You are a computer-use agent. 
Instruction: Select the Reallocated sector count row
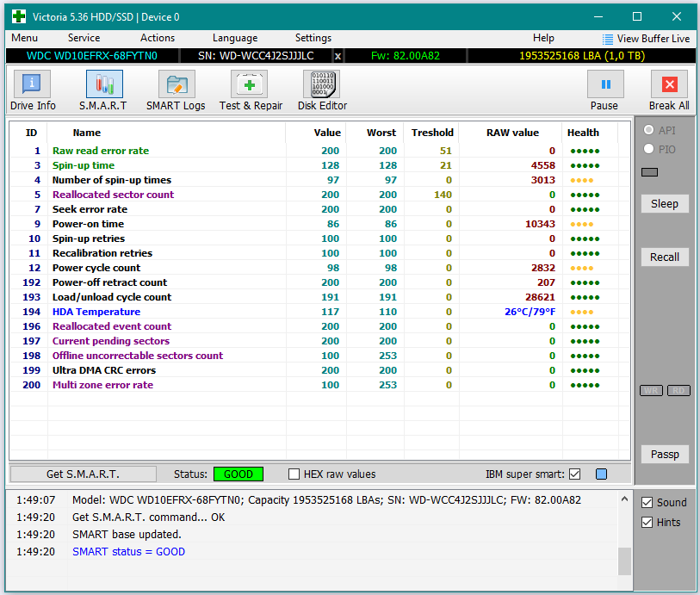pyautogui.click(x=113, y=195)
